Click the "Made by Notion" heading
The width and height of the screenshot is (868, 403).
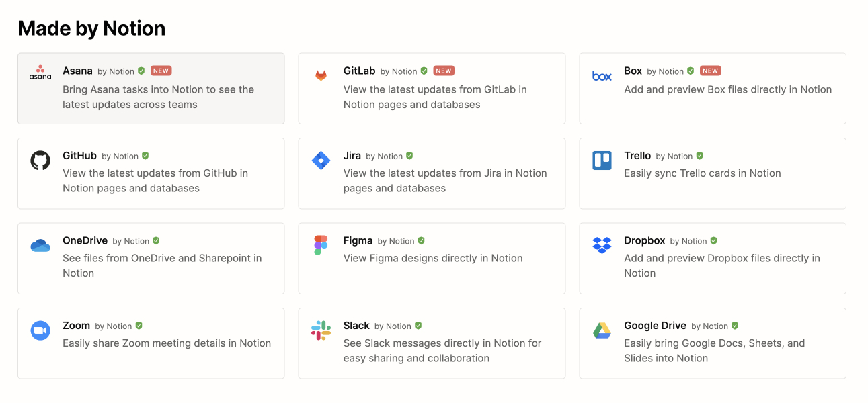coord(91,28)
